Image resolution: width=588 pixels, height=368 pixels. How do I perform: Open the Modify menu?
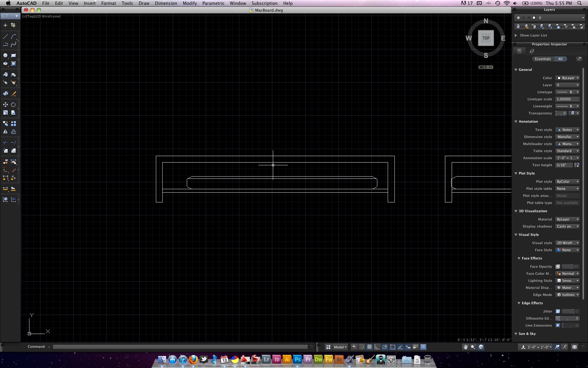190,3
